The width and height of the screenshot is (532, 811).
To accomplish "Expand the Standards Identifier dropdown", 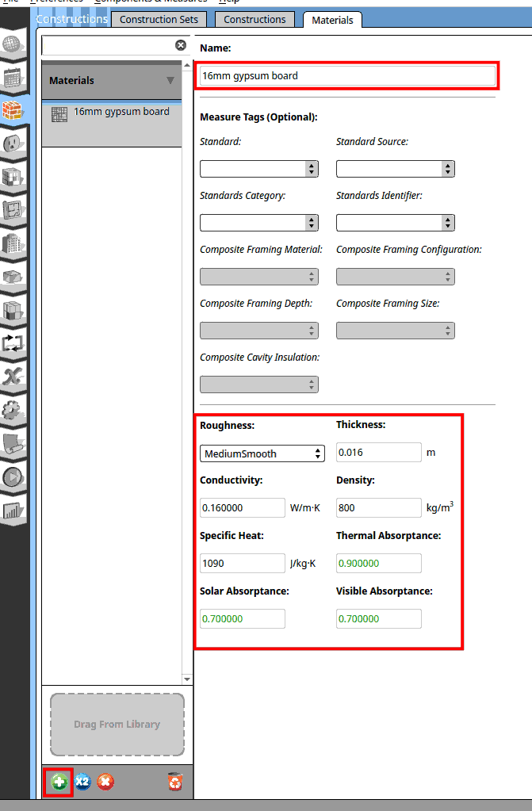I will (395, 222).
